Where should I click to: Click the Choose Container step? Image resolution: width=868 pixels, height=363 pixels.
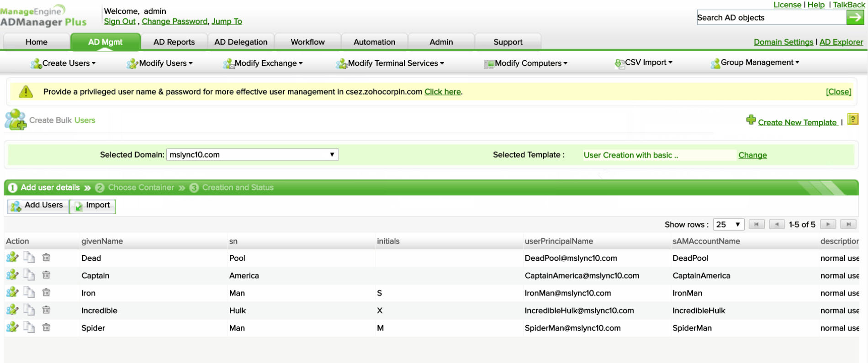click(135, 188)
